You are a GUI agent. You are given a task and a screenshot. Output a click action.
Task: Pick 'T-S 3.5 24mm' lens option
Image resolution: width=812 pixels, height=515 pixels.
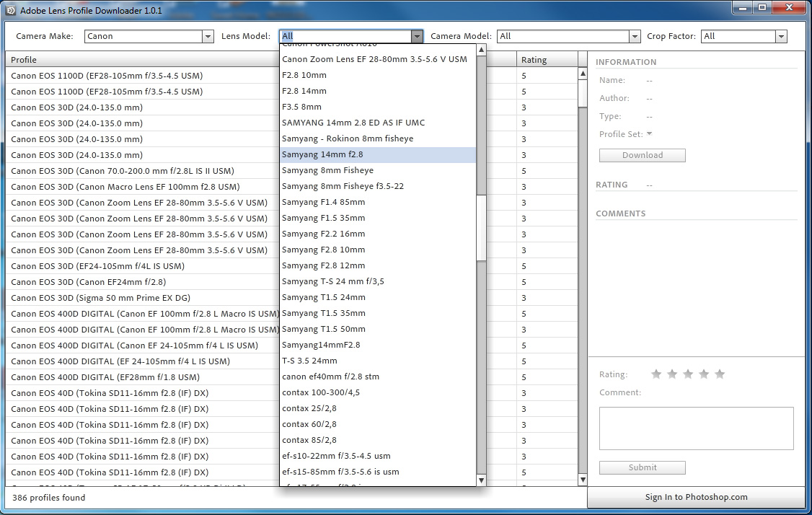pos(378,361)
